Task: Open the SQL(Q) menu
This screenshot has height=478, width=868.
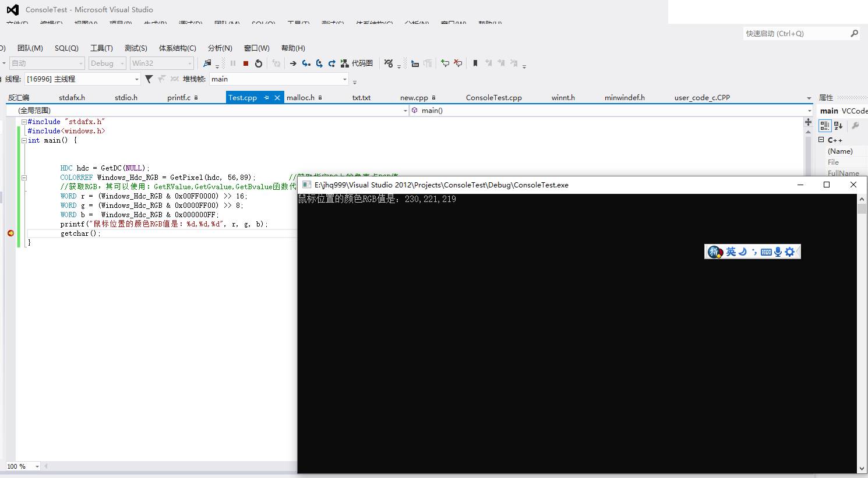Action: pyautogui.click(x=66, y=48)
